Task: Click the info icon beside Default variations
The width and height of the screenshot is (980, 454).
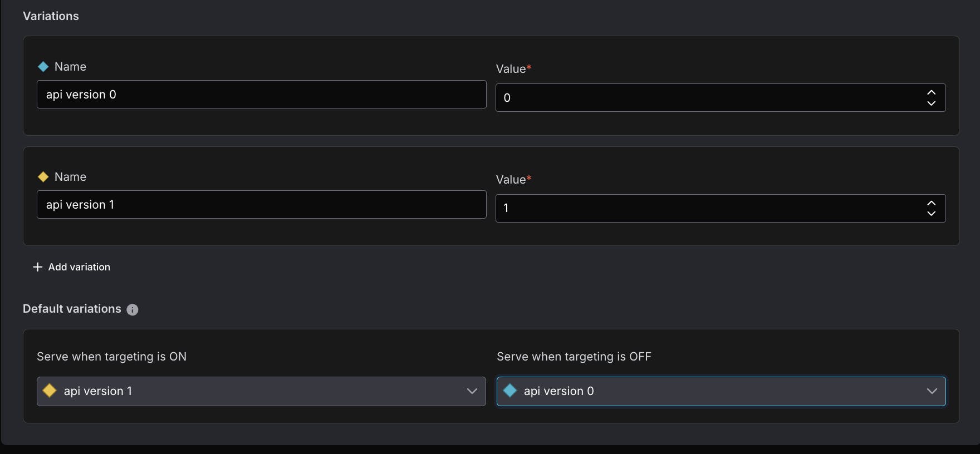Action: click(133, 310)
